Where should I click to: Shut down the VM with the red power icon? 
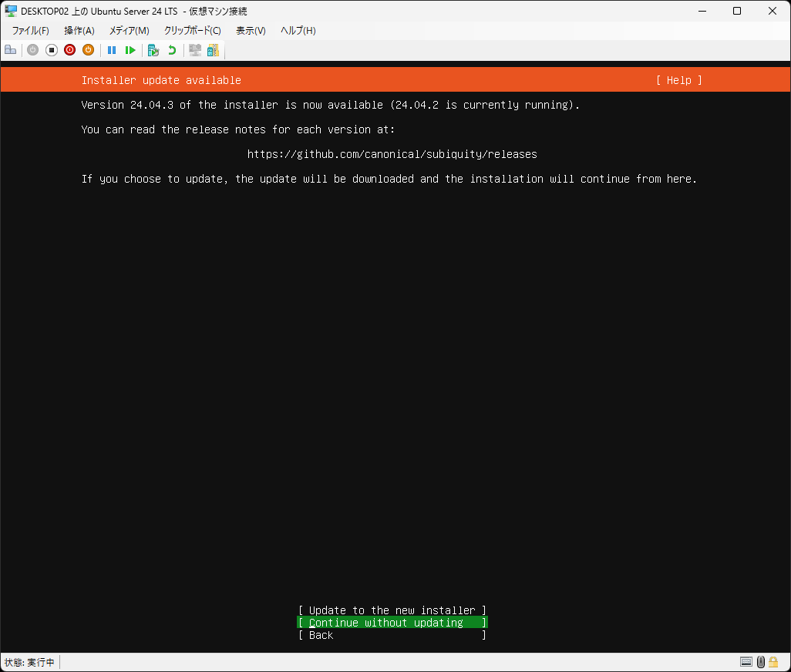coord(69,50)
